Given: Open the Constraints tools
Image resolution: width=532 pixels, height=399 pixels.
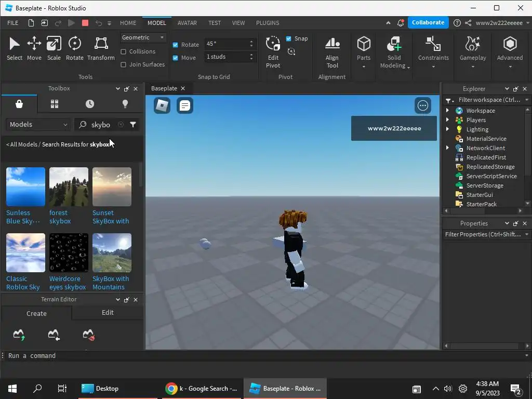Looking at the screenshot, I should point(433,52).
